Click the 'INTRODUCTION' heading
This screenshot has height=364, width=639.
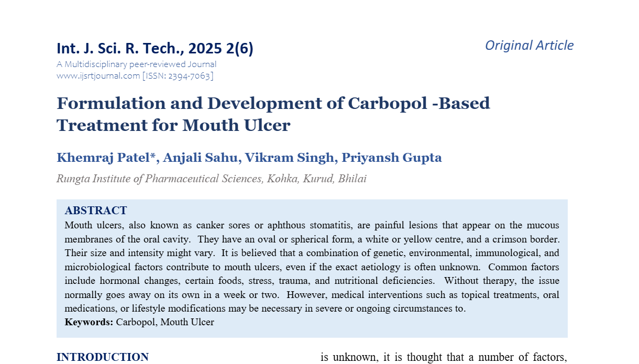click(x=103, y=357)
